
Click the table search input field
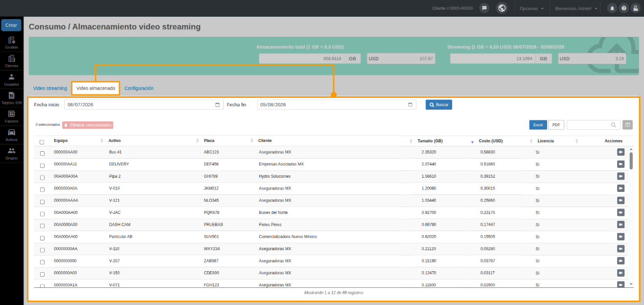(593, 125)
